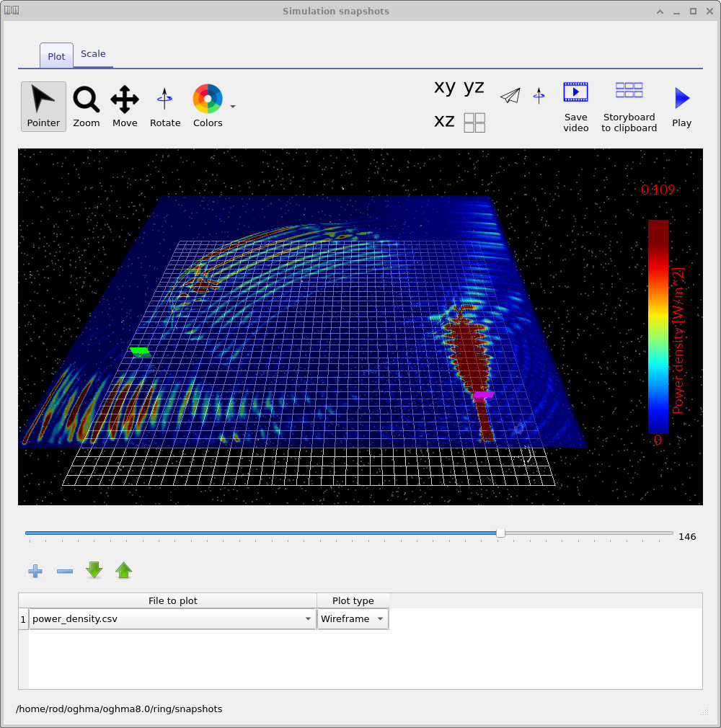Image resolution: width=721 pixels, height=728 pixels.
Task: Click the Save video button
Action: 575,107
